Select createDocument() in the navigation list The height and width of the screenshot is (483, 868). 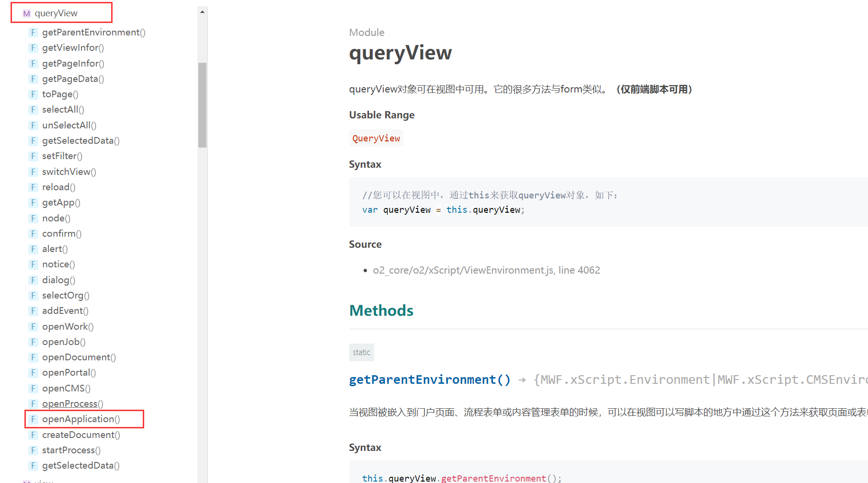(81, 435)
